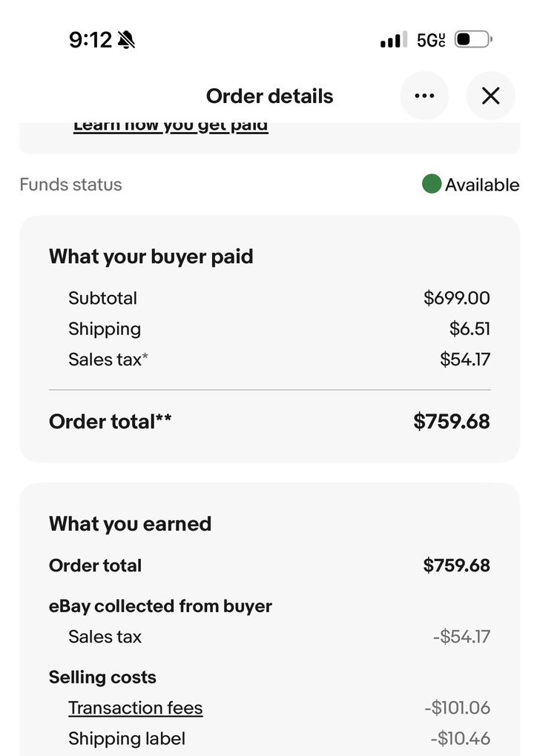Tap the muted bell icon in status bar
540x756 pixels.
[126, 40]
